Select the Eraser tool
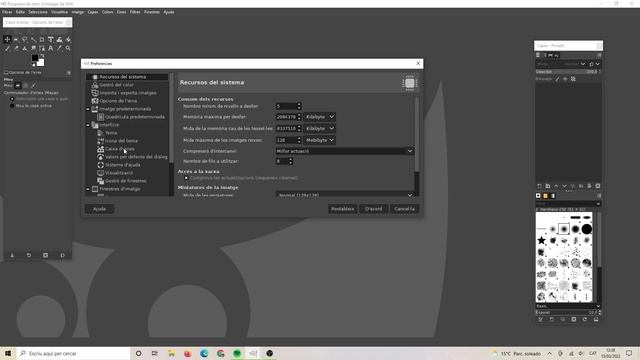Screen dimensions: 640x360 pyautogui.click(x=16, y=48)
